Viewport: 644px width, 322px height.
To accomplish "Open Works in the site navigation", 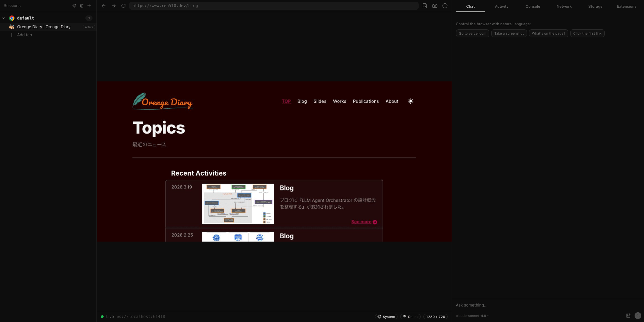I will (340, 101).
